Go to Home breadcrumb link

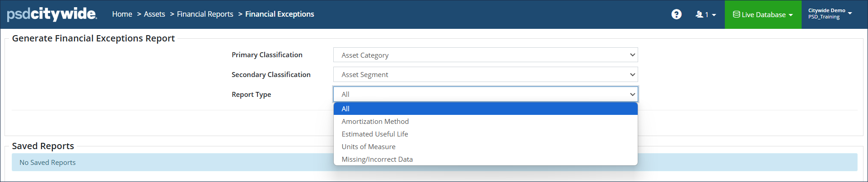click(122, 14)
